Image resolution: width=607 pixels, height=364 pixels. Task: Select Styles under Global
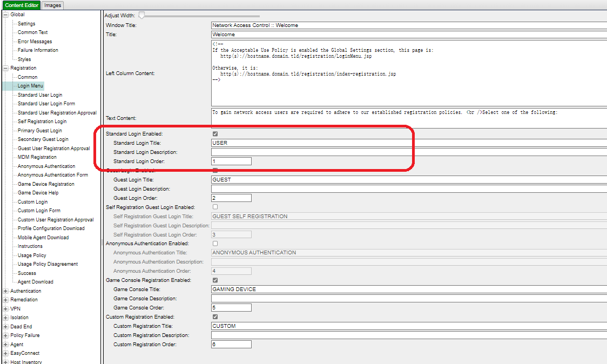[24, 59]
